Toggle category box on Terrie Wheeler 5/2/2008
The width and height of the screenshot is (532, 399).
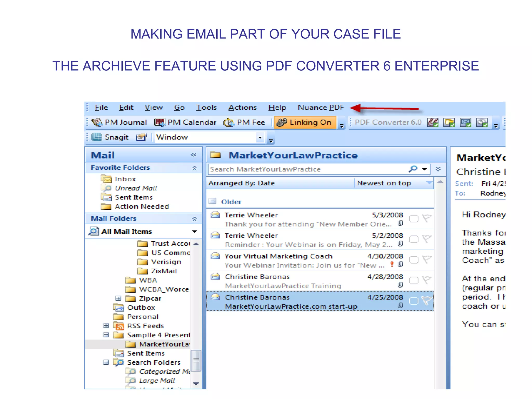[414, 239]
